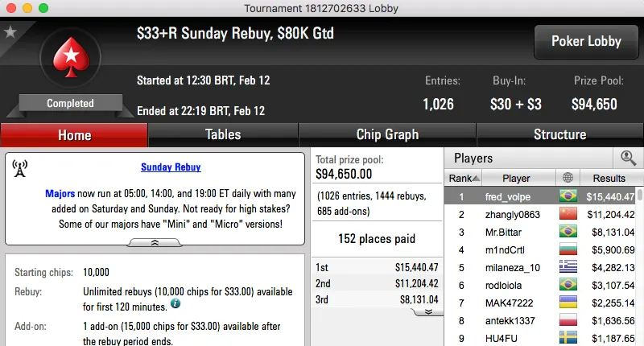644x346 pixels.
Task: Sort players by country globe column
Action: coord(569,178)
